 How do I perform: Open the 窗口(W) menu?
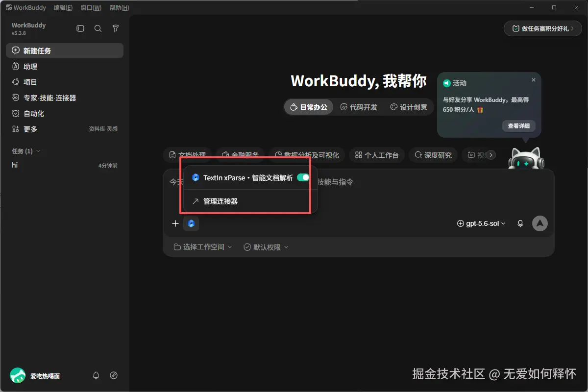click(91, 7)
